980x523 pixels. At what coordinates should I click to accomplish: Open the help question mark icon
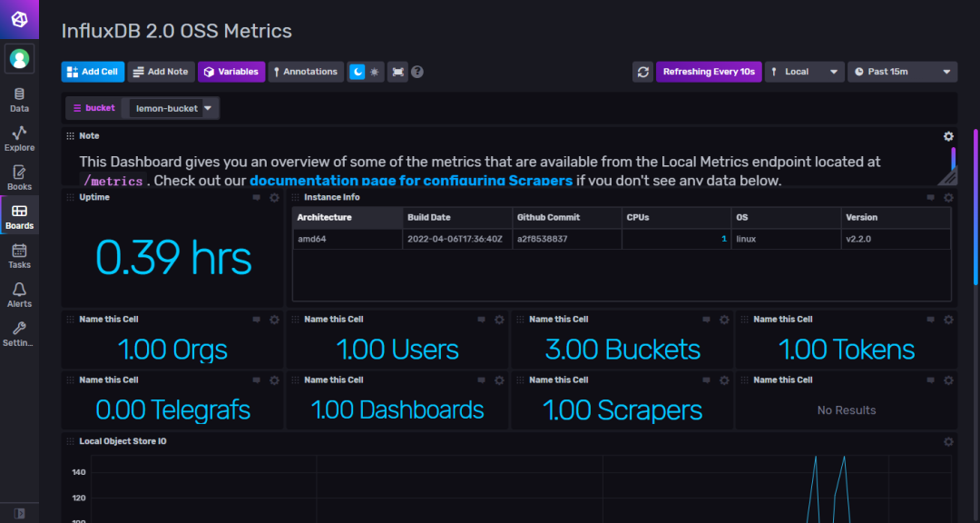(x=416, y=71)
